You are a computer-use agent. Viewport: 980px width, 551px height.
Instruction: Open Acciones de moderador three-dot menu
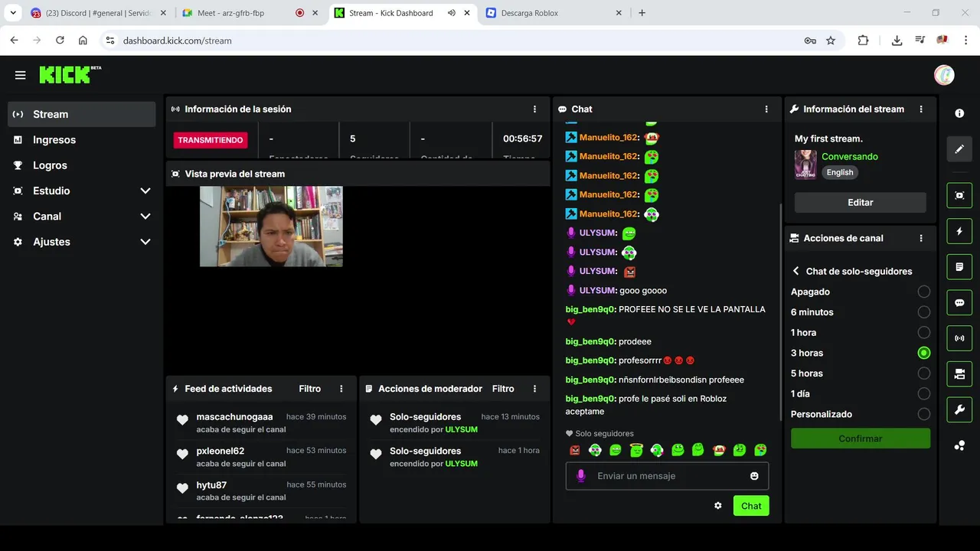coord(534,389)
